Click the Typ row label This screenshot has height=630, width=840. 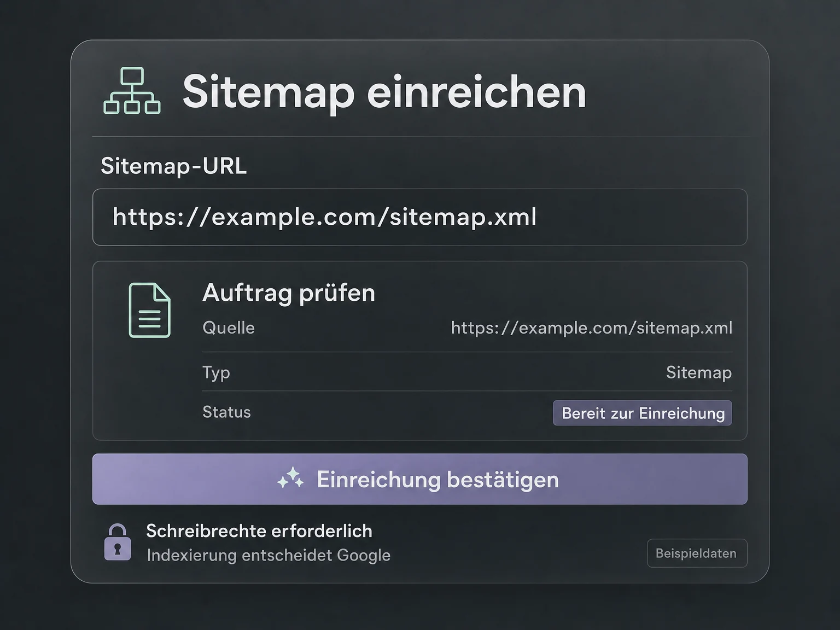click(216, 372)
